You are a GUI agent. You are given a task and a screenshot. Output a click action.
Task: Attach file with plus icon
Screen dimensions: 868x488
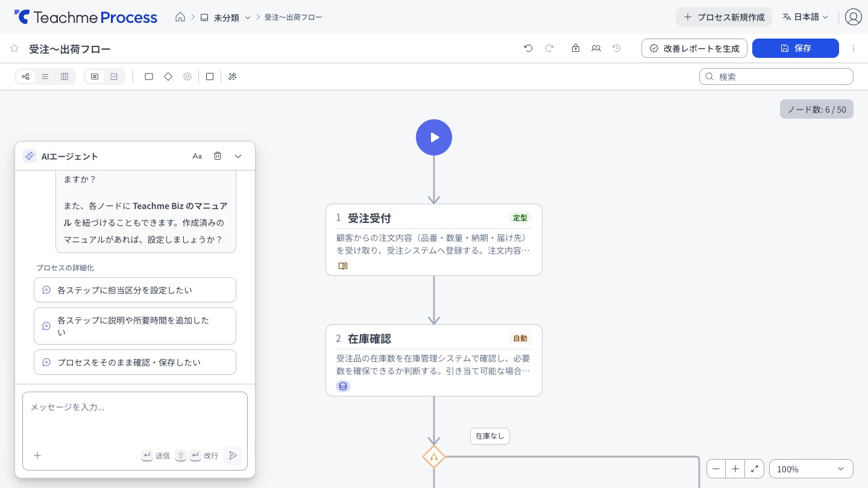point(37,455)
